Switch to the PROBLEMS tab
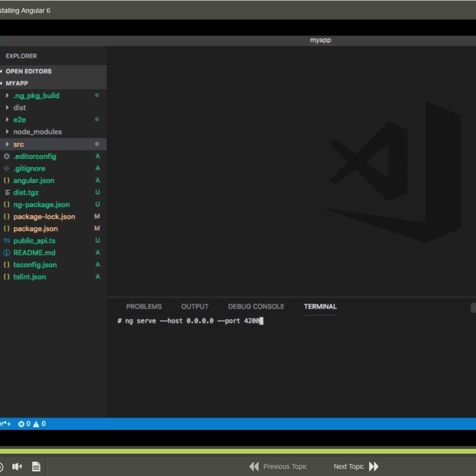The width and height of the screenshot is (476, 476). [x=144, y=306]
